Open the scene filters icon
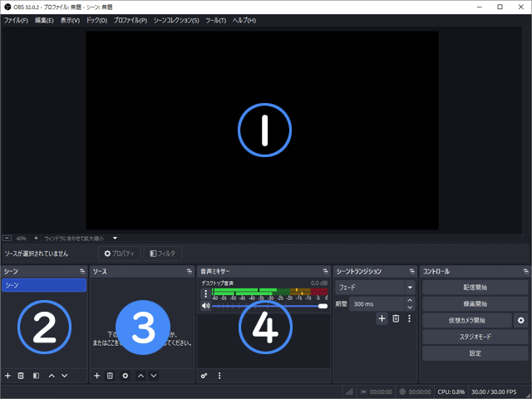532x399 pixels. tap(36, 376)
